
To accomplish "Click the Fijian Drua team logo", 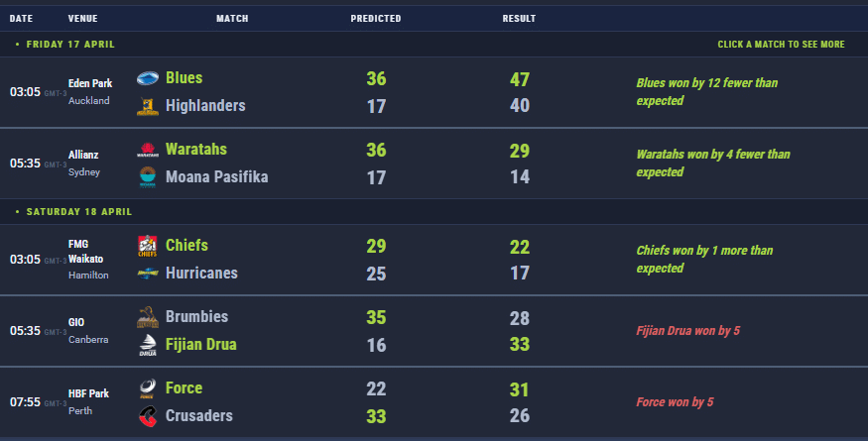I will [148, 345].
